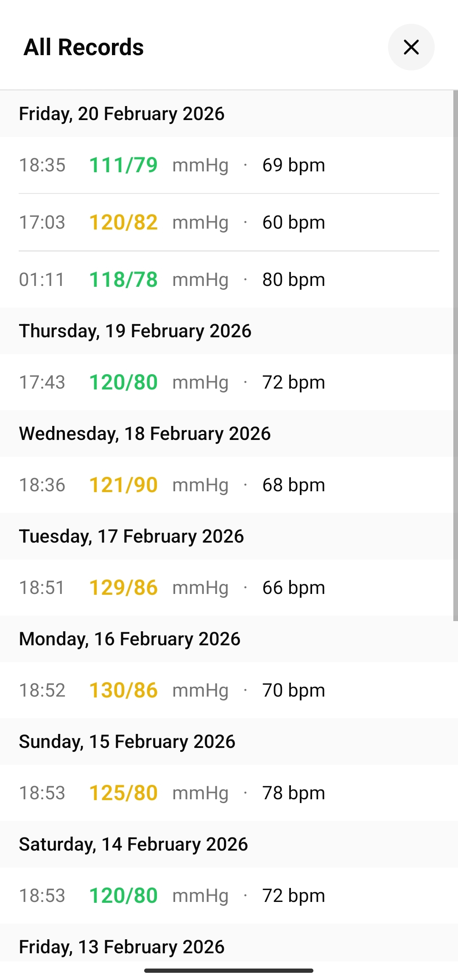Click the Friday, 20 February 2026 header

coord(122,114)
